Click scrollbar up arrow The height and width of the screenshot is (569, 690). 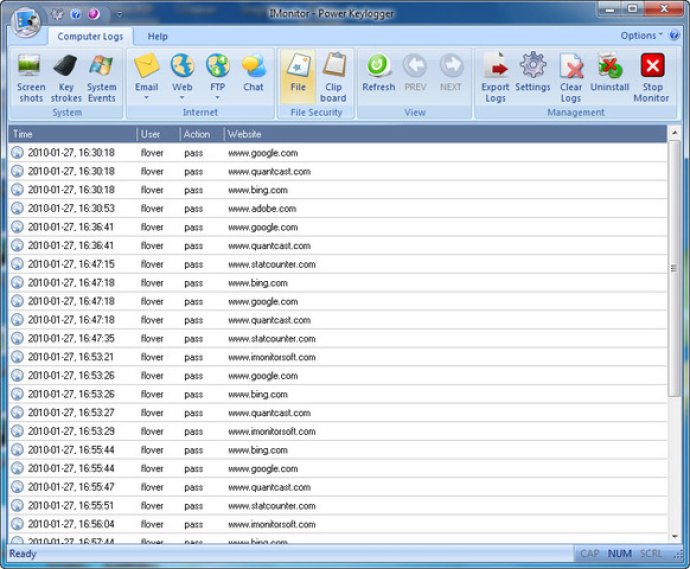[674, 132]
